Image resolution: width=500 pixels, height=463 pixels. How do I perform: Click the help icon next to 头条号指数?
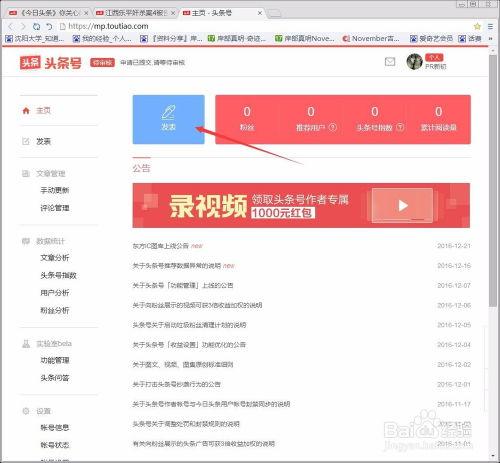[x=400, y=127]
